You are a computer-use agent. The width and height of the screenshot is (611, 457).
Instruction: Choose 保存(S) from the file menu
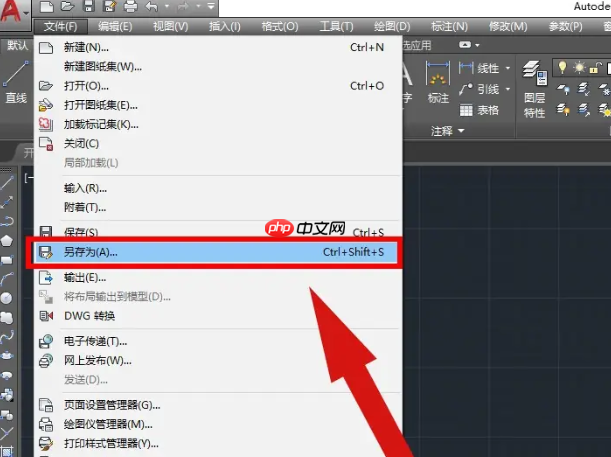point(218,231)
